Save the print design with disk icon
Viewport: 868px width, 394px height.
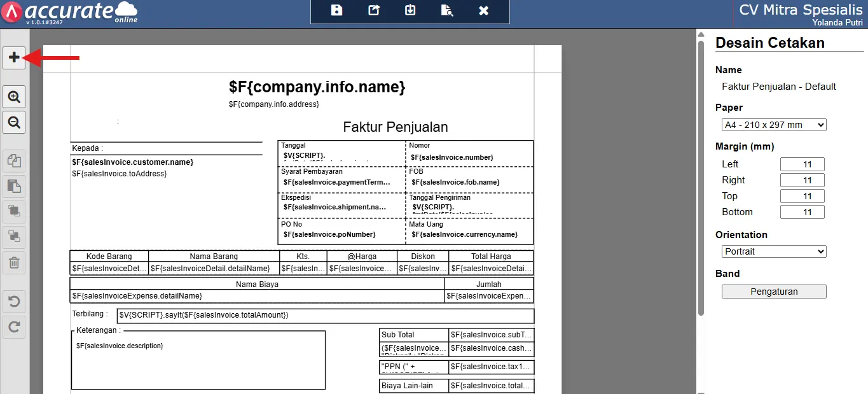pyautogui.click(x=336, y=10)
